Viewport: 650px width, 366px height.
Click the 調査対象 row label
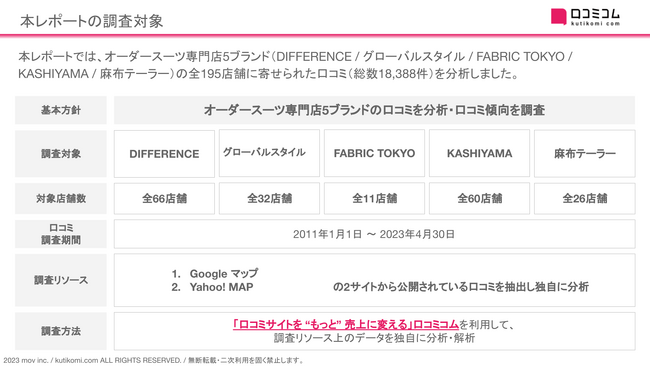click(x=61, y=154)
